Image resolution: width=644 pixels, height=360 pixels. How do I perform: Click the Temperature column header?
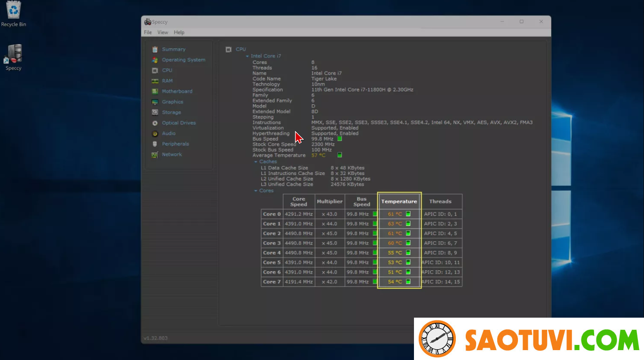click(399, 201)
